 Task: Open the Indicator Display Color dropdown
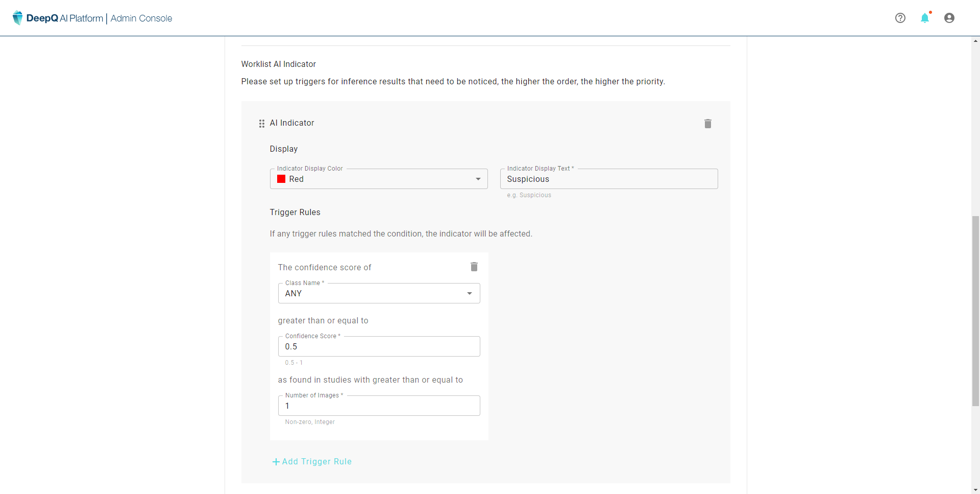click(x=378, y=179)
